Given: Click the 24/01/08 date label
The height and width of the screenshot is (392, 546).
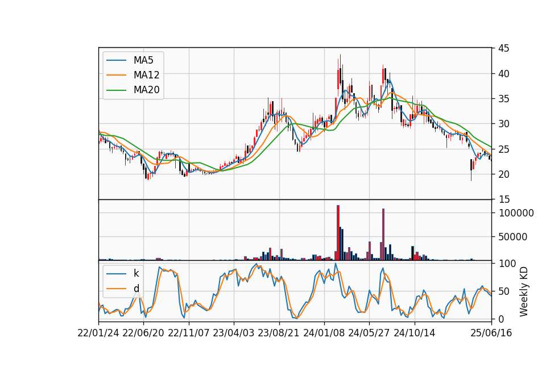Looking at the screenshot, I should (x=324, y=333).
